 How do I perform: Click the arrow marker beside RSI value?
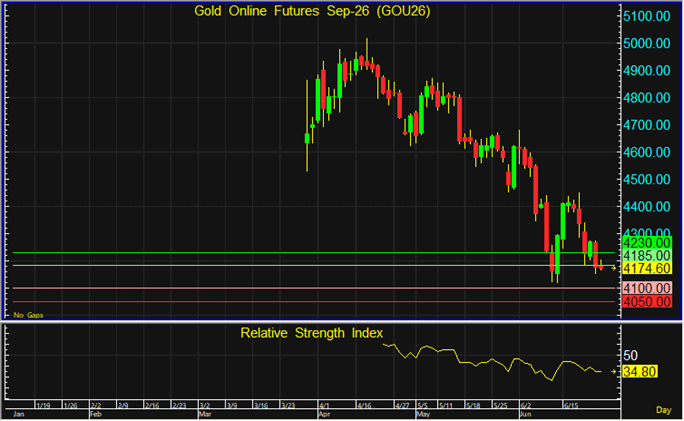click(x=614, y=372)
